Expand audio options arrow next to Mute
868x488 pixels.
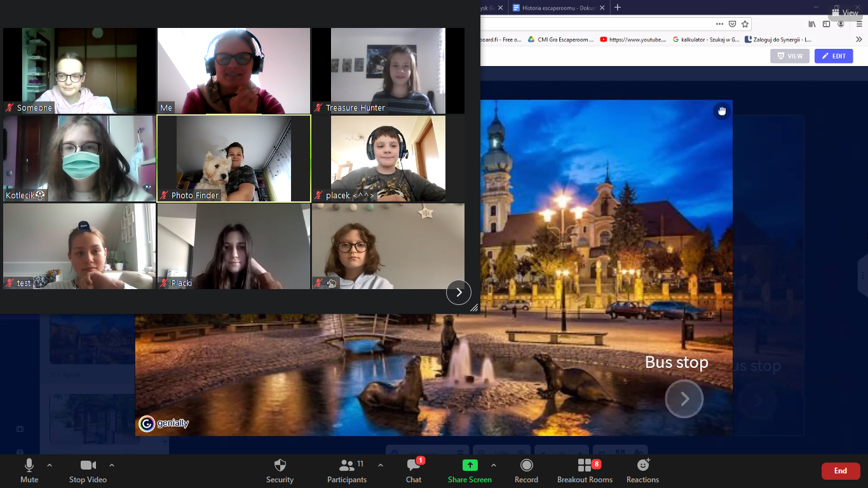[50, 465]
